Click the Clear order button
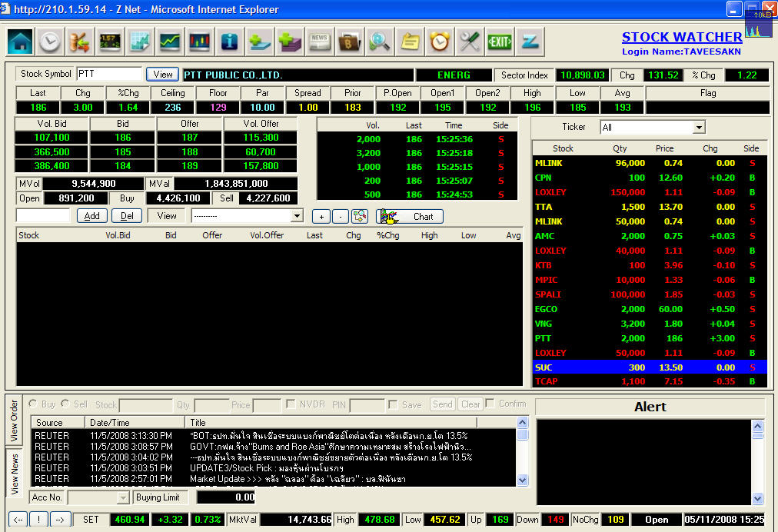778x532 pixels. click(x=470, y=404)
